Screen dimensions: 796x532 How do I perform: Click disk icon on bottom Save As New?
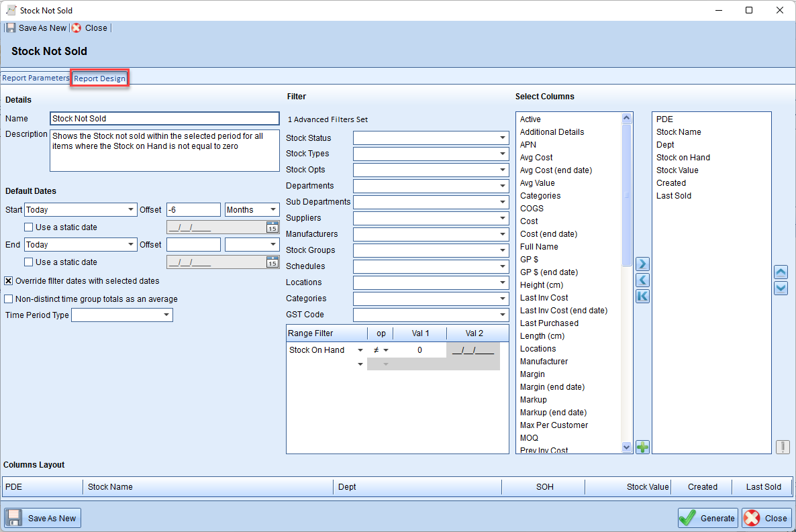pyautogui.click(x=14, y=518)
